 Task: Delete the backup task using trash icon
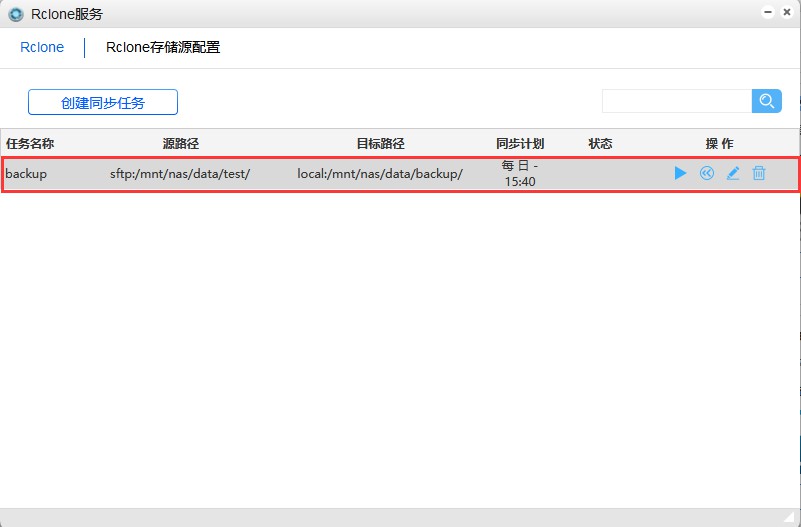(759, 174)
